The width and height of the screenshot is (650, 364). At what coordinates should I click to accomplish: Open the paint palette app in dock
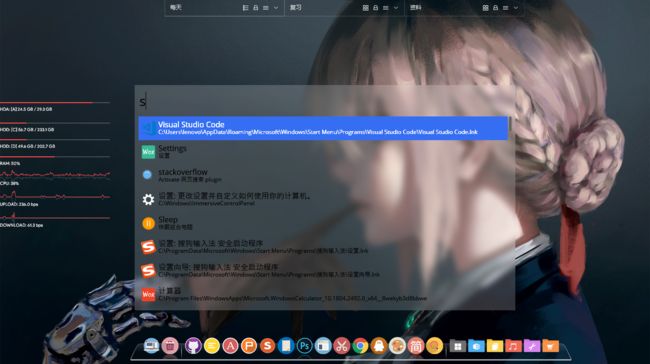point(397,345)
